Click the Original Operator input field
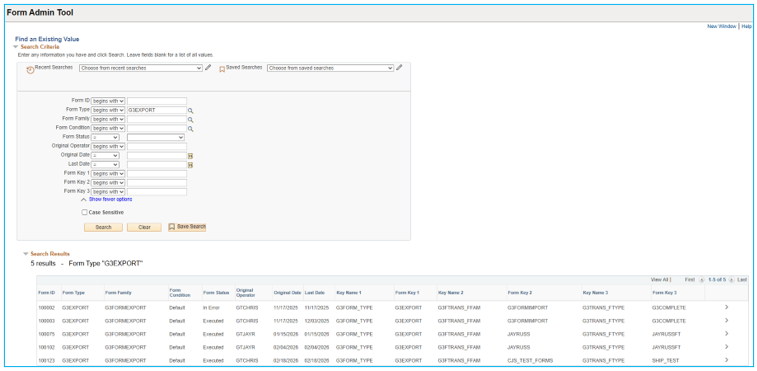This screenshot has height=371, width=757. pos(157,146)
